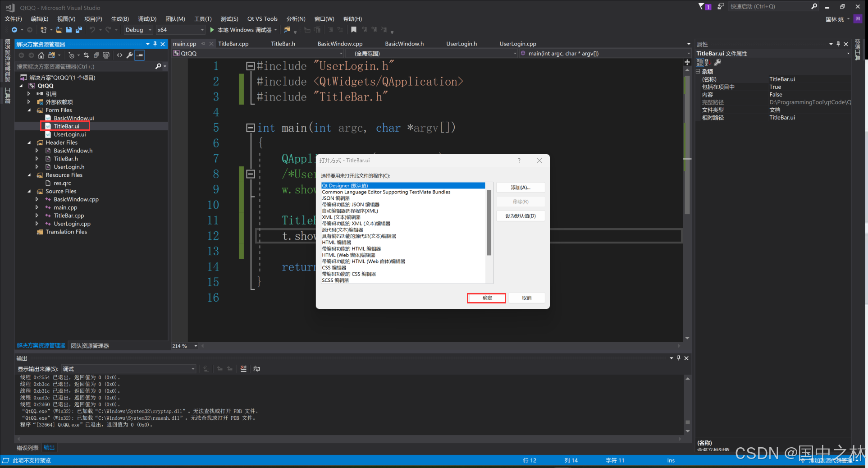Click the split editor handle above scrollbar
Viewport: 868px width, 468px height.
687,62
